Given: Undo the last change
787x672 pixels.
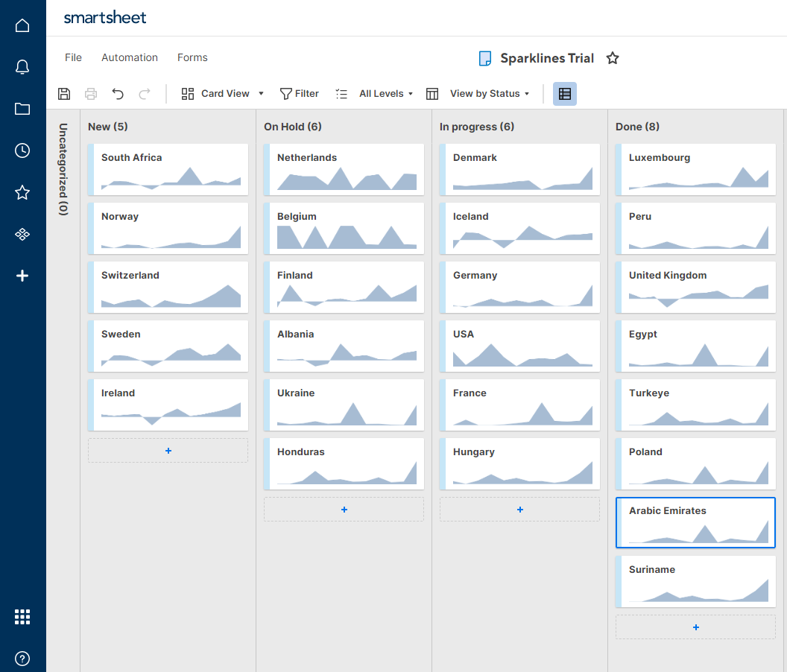Looking at the screenshot, I should (118, 93).
